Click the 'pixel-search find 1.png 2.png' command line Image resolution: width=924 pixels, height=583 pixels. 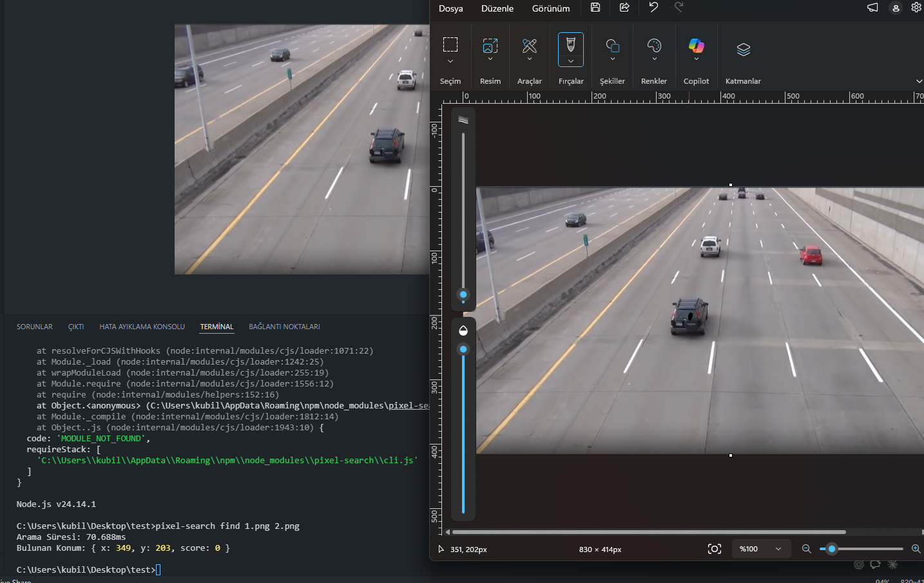point(227,526)
